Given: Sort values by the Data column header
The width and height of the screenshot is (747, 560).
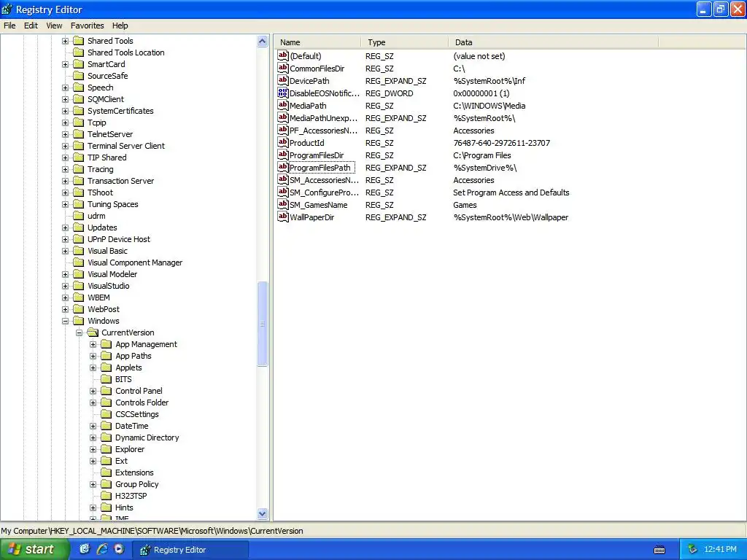Looking at the screenshot, I should 553,42.
